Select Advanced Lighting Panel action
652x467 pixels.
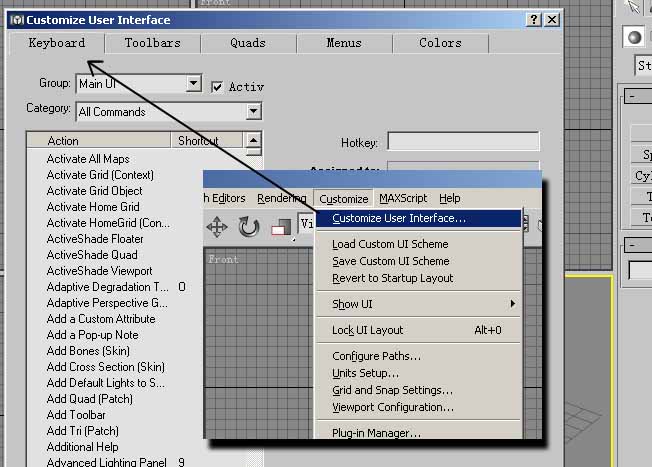106,462
